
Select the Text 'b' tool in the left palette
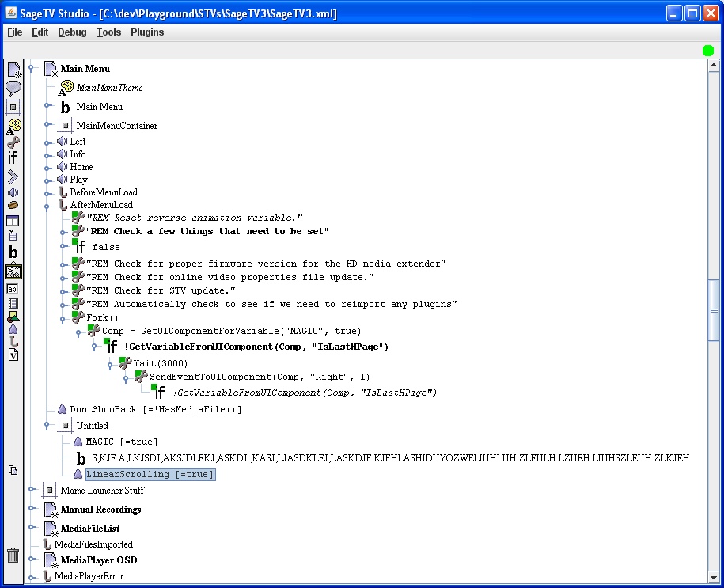point(13,252)
